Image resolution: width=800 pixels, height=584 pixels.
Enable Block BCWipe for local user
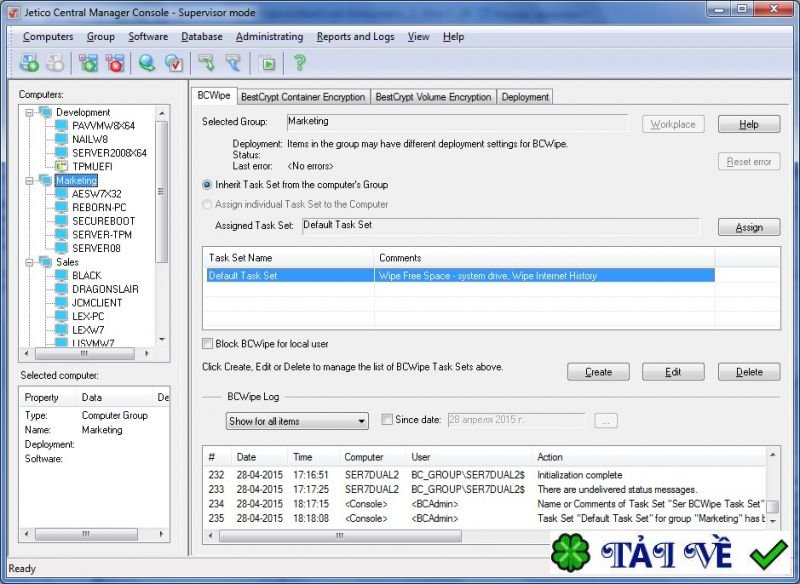click(208, 344)
